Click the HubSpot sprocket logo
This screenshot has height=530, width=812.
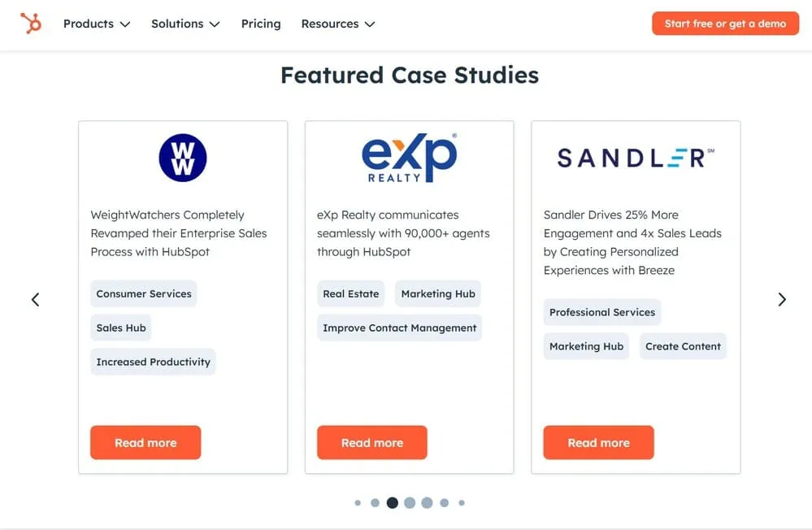pyautogui.click(x=31, y=24)
